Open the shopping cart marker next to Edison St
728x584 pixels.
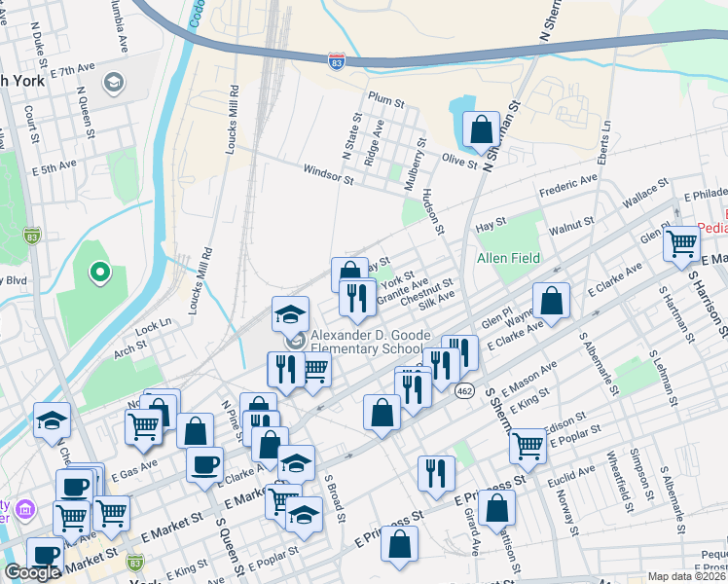coord(528,448)
